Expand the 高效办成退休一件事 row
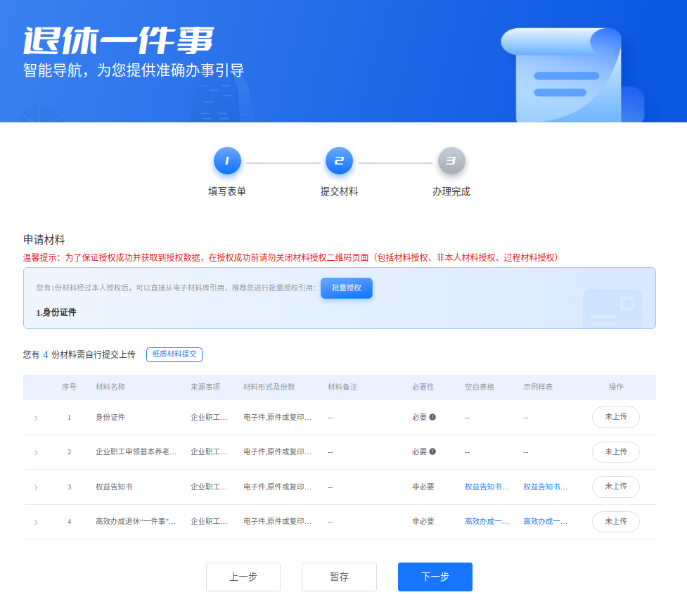 (36, 522)
